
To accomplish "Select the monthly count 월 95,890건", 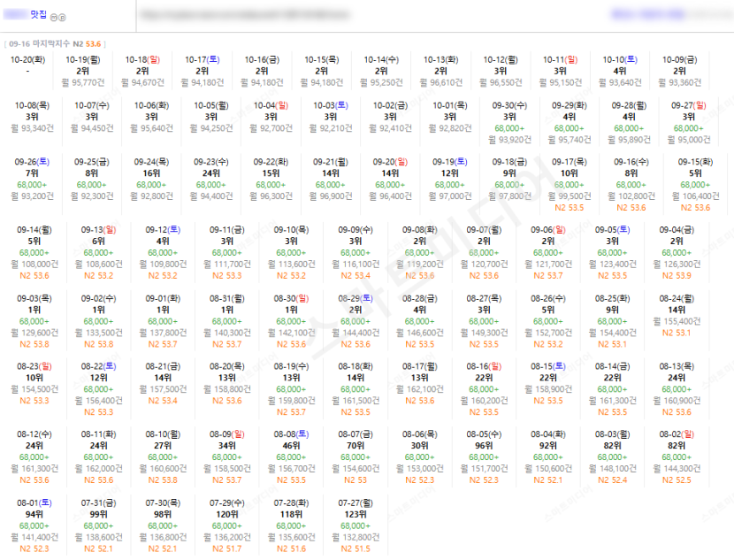I will (x=629, y=140).
